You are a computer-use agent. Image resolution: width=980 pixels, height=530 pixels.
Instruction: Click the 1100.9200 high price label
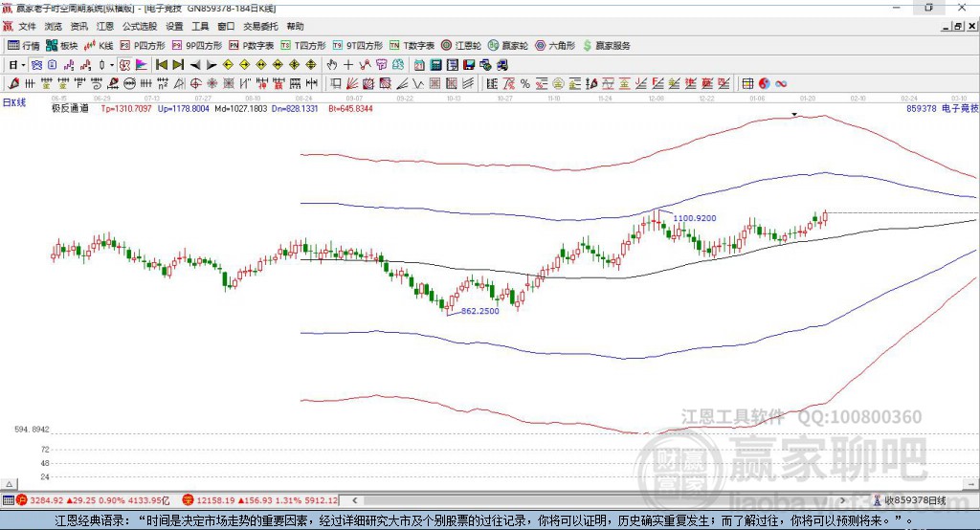pos(695,218)
